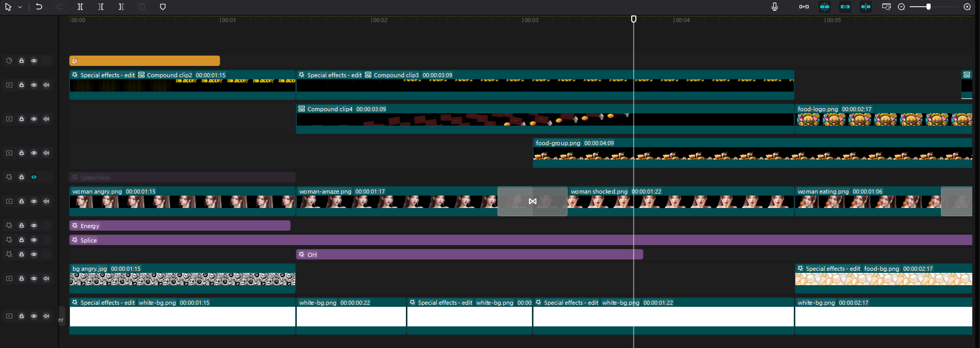Image resolution: width=980 pixels, height=348 pixels.
Task: Toggle clip linkage in the timeline toolbar
Action: [x=845, y=7]
